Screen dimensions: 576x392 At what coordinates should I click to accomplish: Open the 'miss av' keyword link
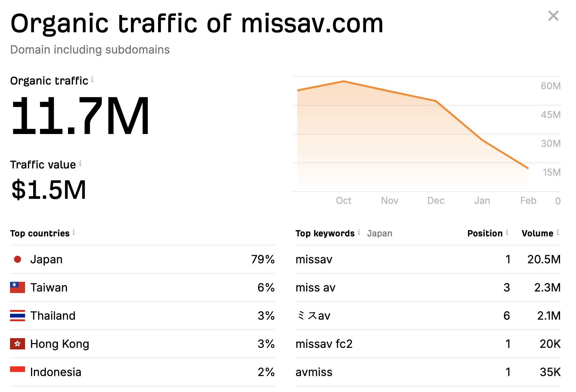(316, 288)
